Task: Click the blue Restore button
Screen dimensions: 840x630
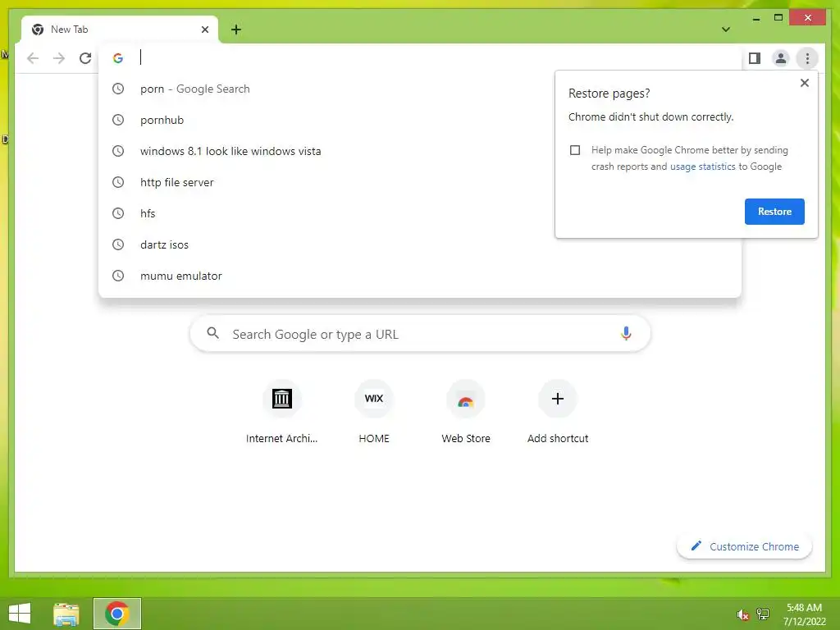Action: (x=774, y=212)
